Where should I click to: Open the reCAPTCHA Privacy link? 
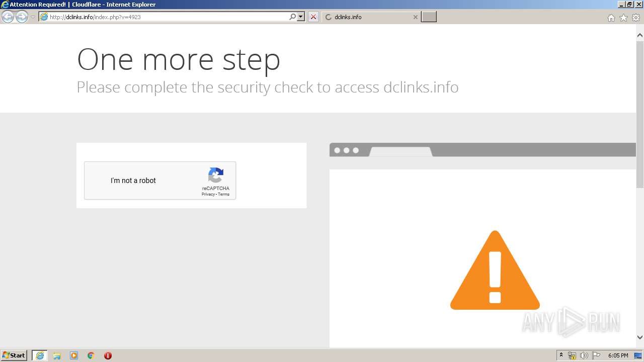[x=208, y=194]
